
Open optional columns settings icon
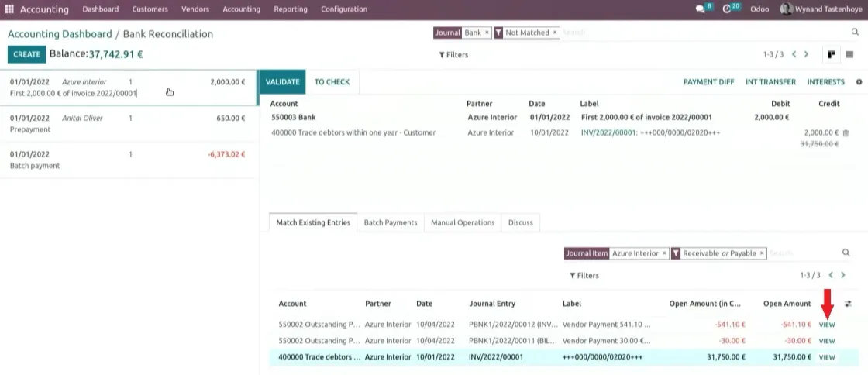click(x=848, y=304)
